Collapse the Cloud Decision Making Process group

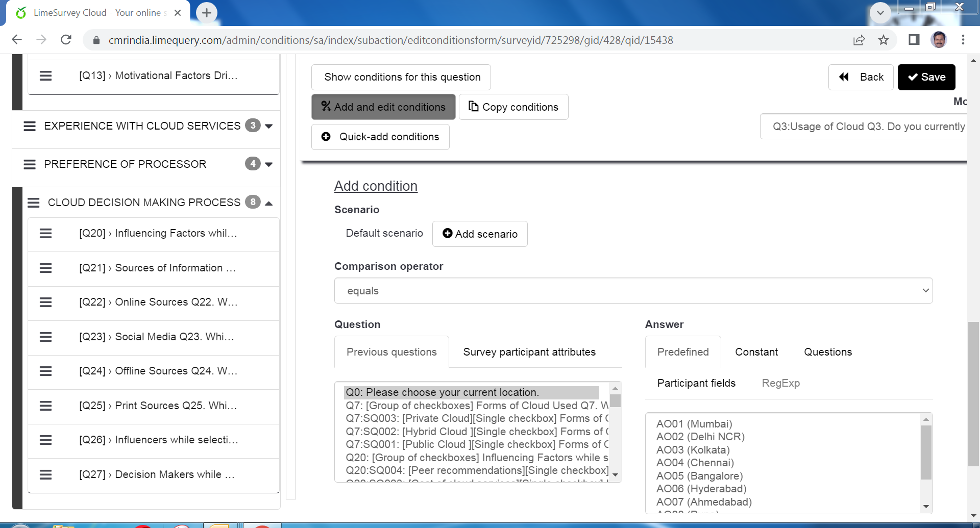click(269, 203)
